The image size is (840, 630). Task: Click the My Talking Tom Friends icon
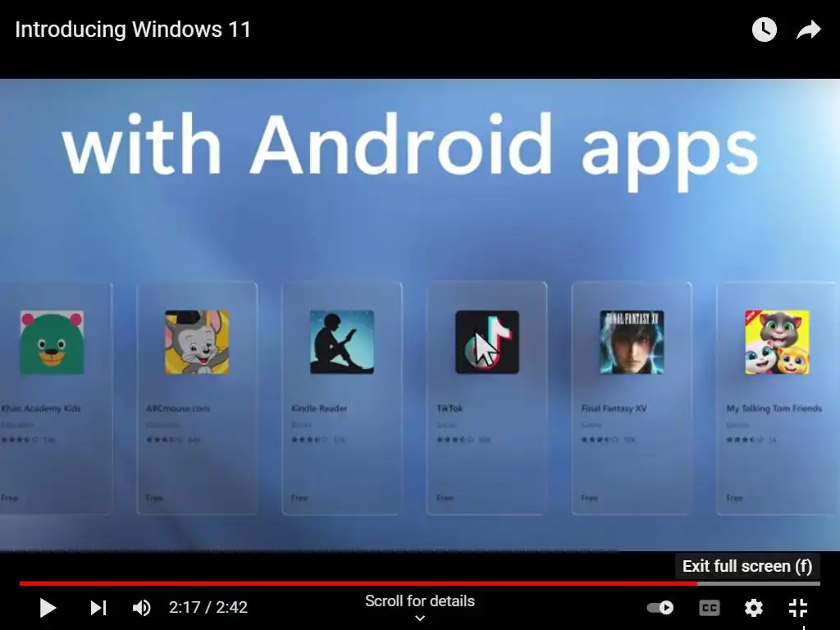(x=778, y=342)
